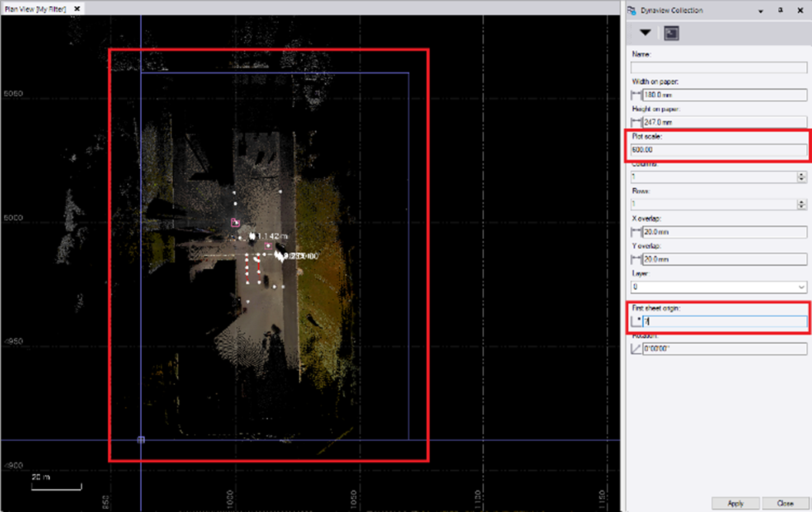The image size is (812, 512).
Task: Click the Dynaview frame toolbar icon
Action: tap(671, 33)
